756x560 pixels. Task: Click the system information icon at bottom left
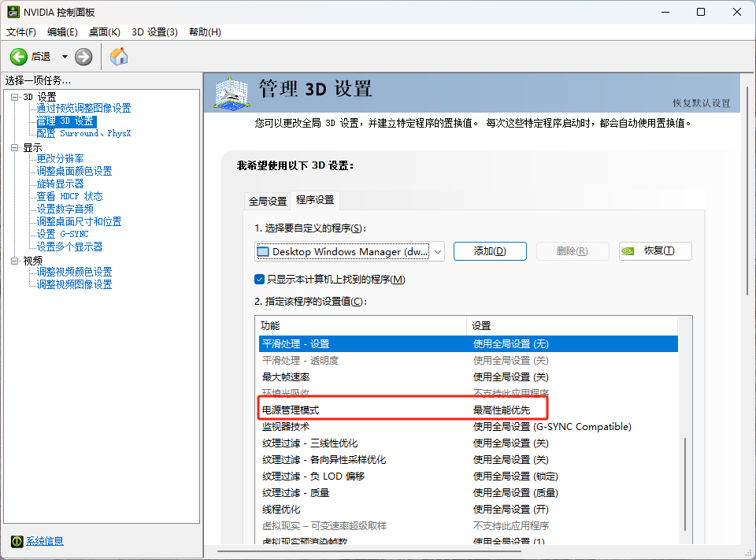pos(17,541)
